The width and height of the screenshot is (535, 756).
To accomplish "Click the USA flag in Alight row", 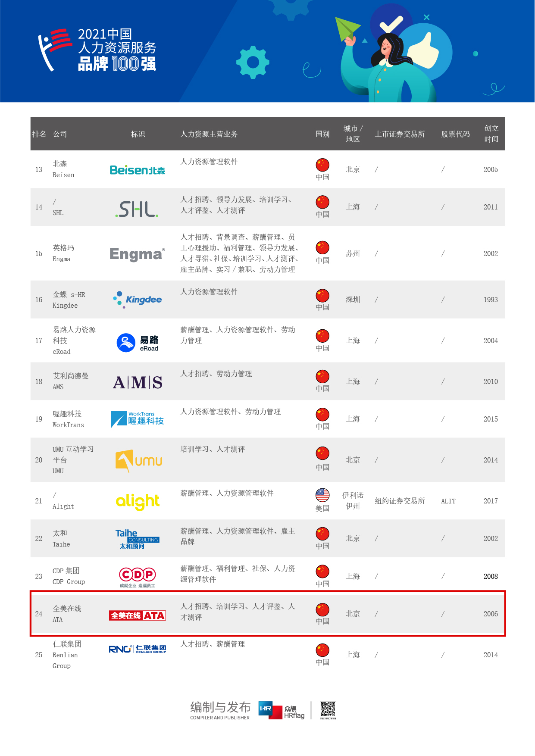I will pos(322,495).
